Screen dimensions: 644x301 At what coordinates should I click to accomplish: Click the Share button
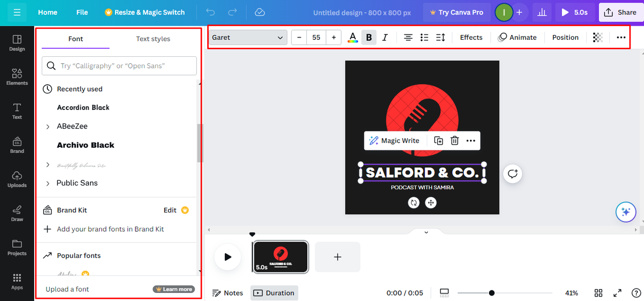coord(621,12)
